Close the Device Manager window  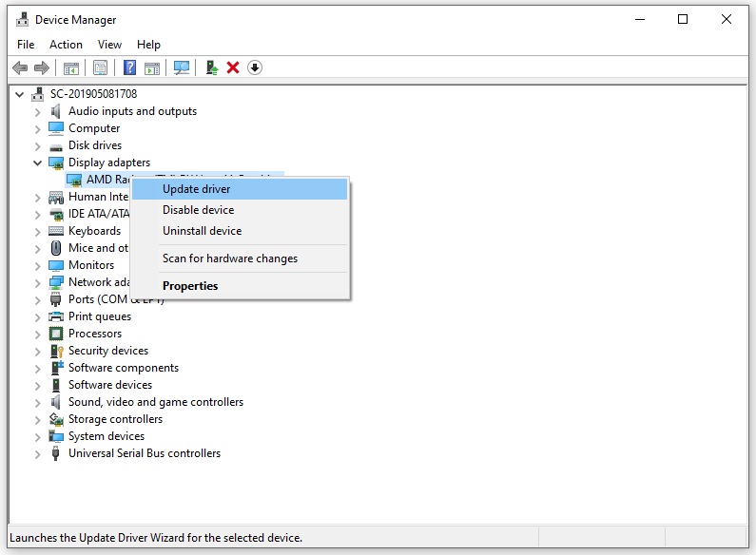727,19
